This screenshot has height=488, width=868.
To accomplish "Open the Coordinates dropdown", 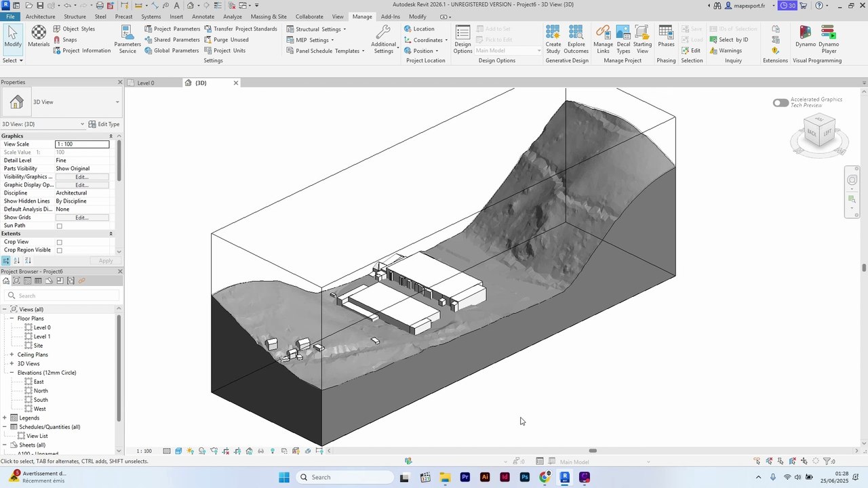I will 426,40.
